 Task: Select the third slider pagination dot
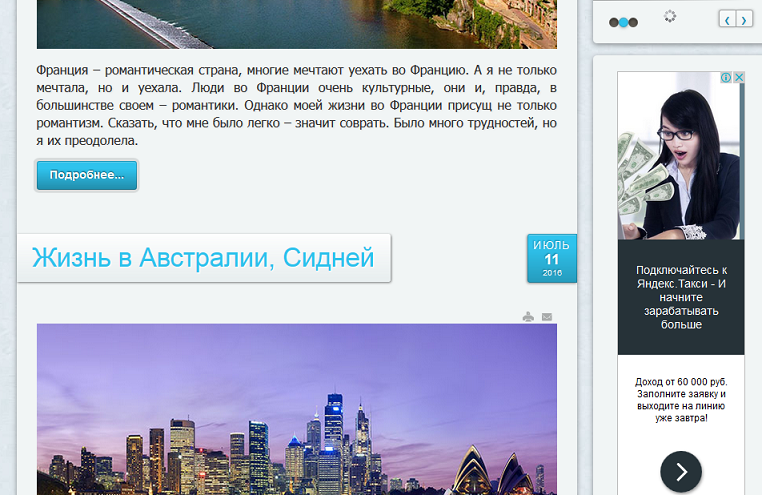click(x=633, y=22)
